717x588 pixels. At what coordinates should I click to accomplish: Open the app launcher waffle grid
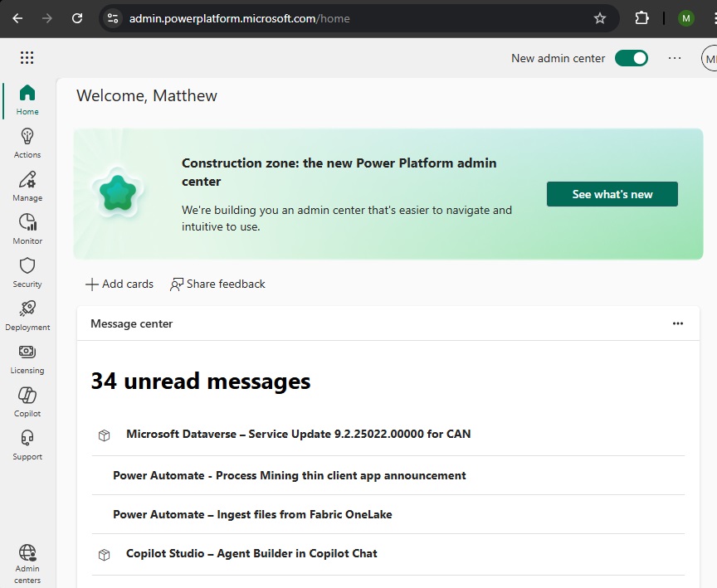[x=27, y=57]
